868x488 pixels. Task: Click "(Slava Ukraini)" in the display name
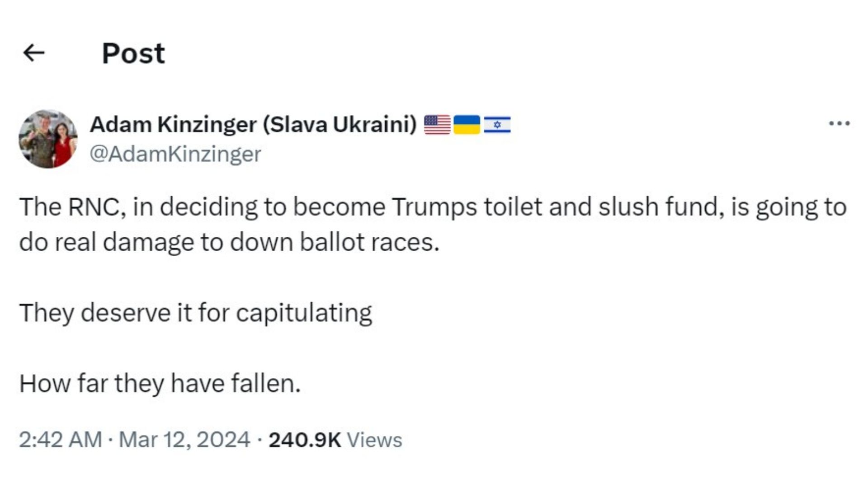pyautogui.click(x=340, y=124)
